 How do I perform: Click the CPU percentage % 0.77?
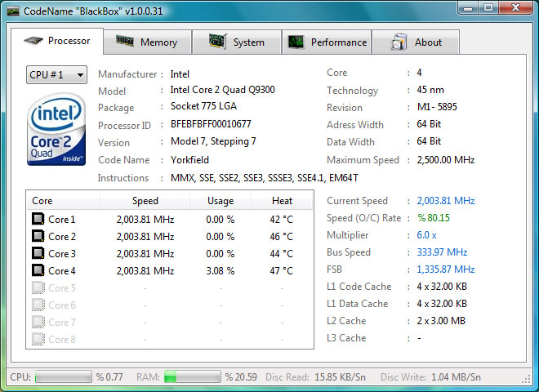point(109,377)
